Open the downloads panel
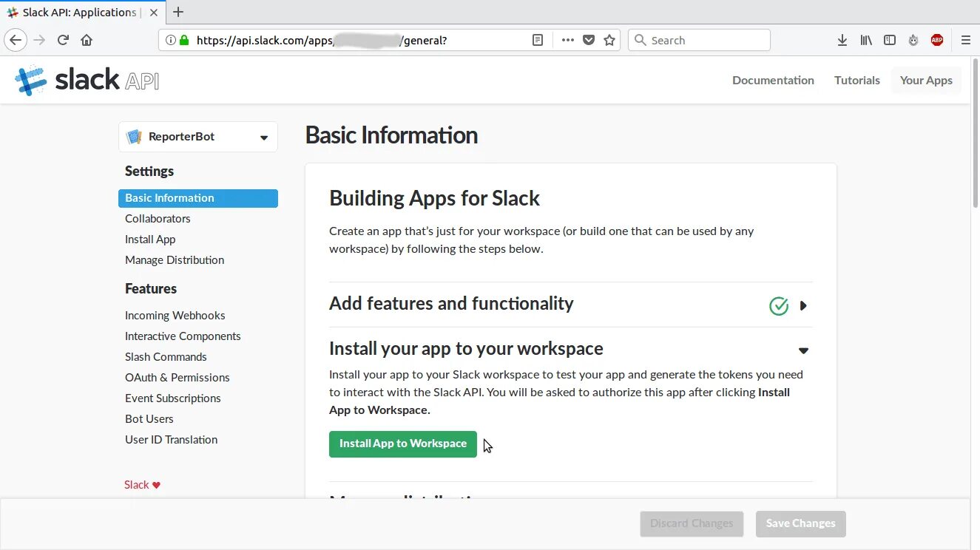This screenshot has height=550, width=980. (x=842, y=40)
